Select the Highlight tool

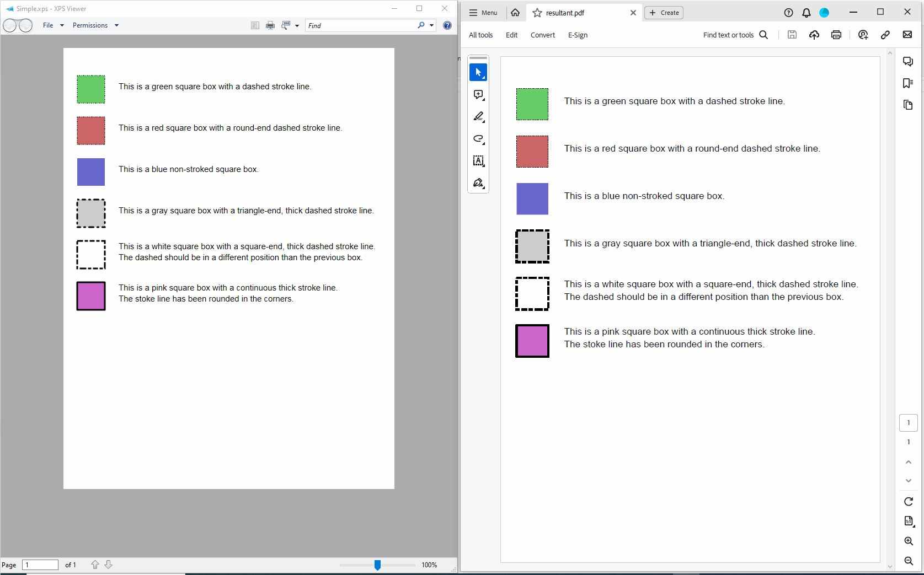(x=478, y=116)
